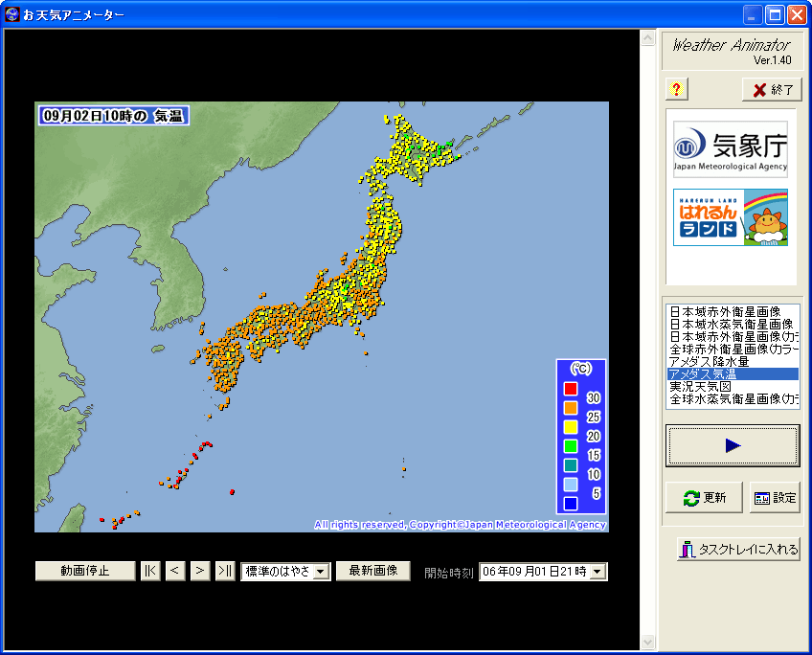
Task: Click the 終了 exit button
Action: [772, 90]
